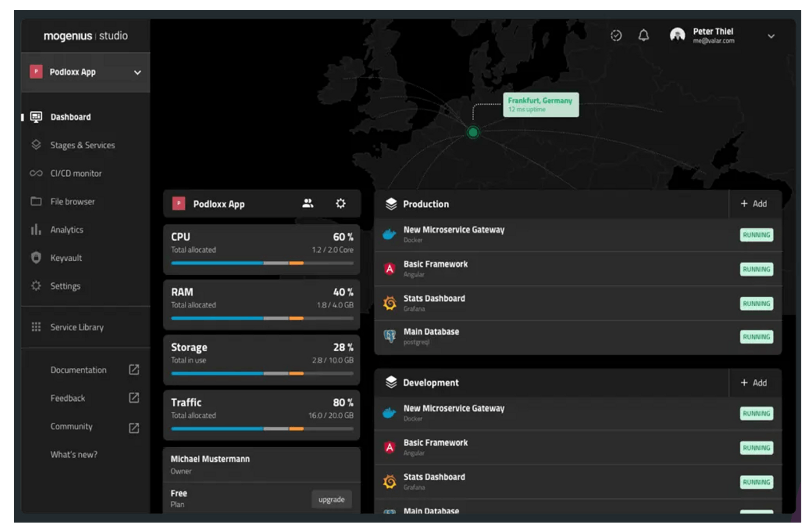
Task: Click Grafana icon of Production Stats Dashboard
Action: point(390,303)
